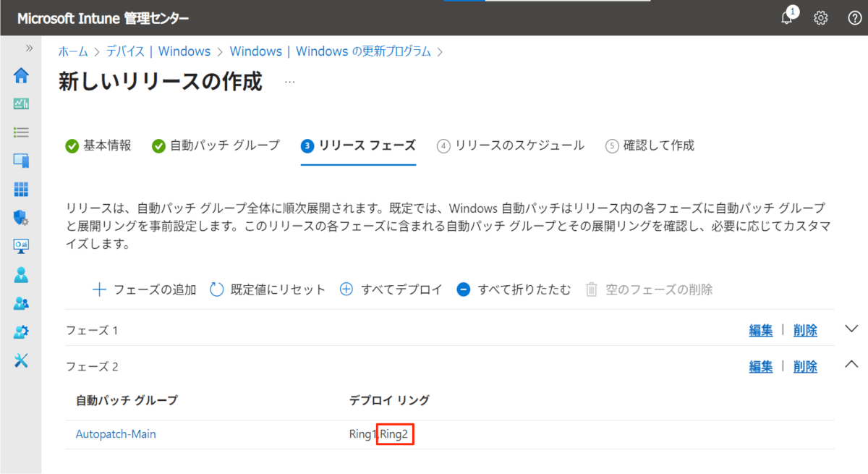Click the 新しいリリースの作成 page heading
Viewport: 868px width, 474px height.
[x=161, y=82]
